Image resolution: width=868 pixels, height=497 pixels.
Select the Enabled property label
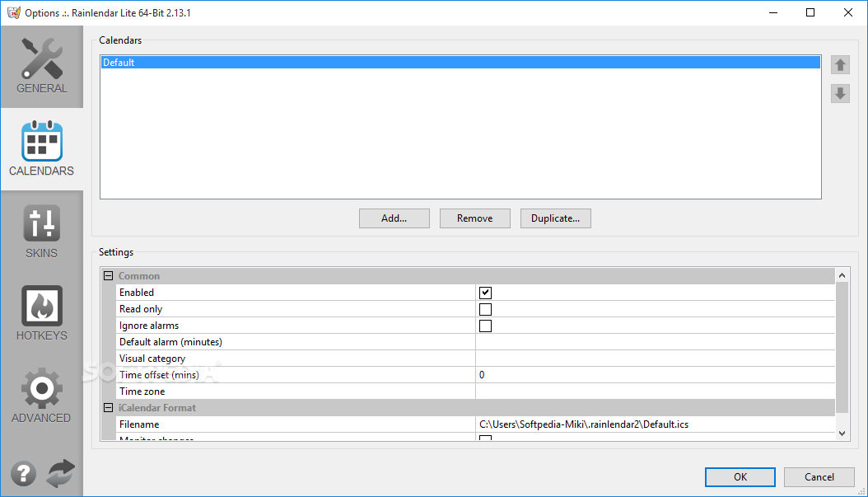coord(137,293)
